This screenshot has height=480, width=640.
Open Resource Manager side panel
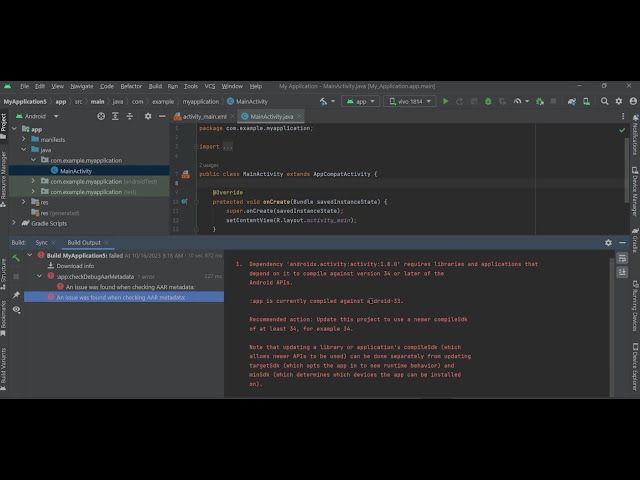[4, 180]
